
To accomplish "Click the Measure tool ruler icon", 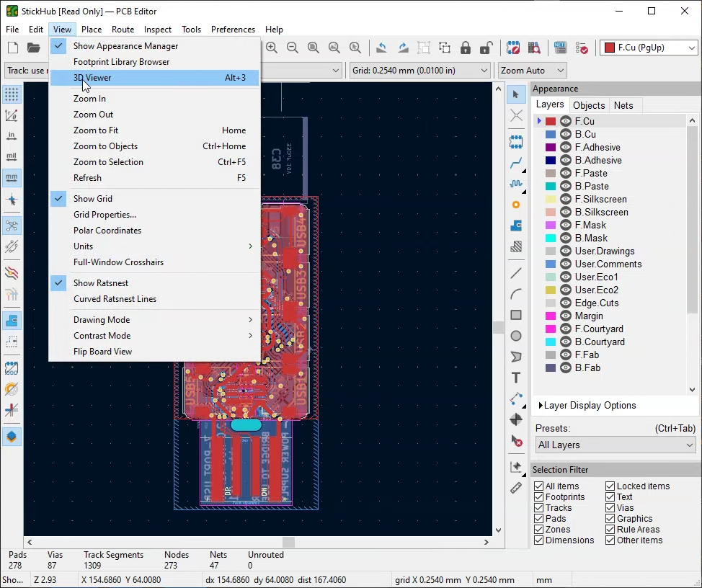I will (x=516, y=488).
